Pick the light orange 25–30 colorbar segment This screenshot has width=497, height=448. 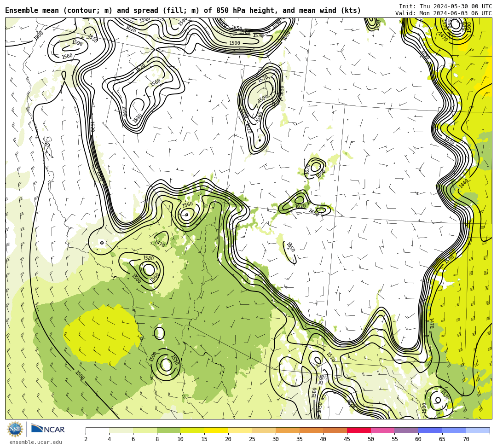(264, 430)
